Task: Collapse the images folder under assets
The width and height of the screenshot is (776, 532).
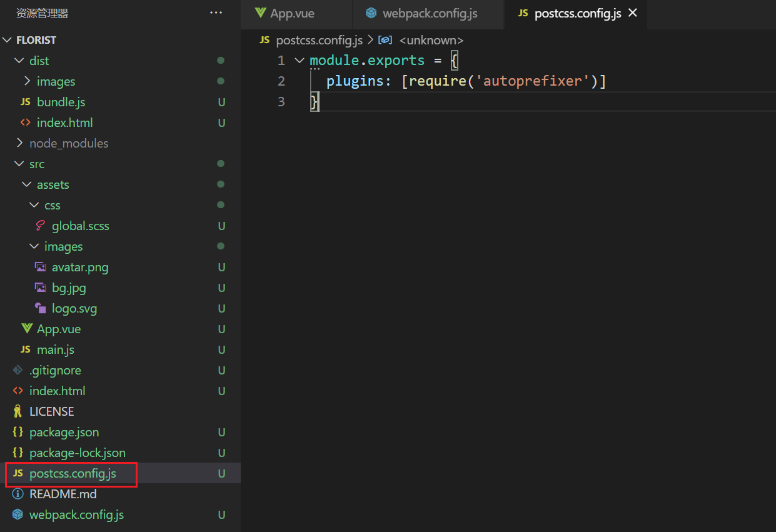Action: tap(34, 246)
